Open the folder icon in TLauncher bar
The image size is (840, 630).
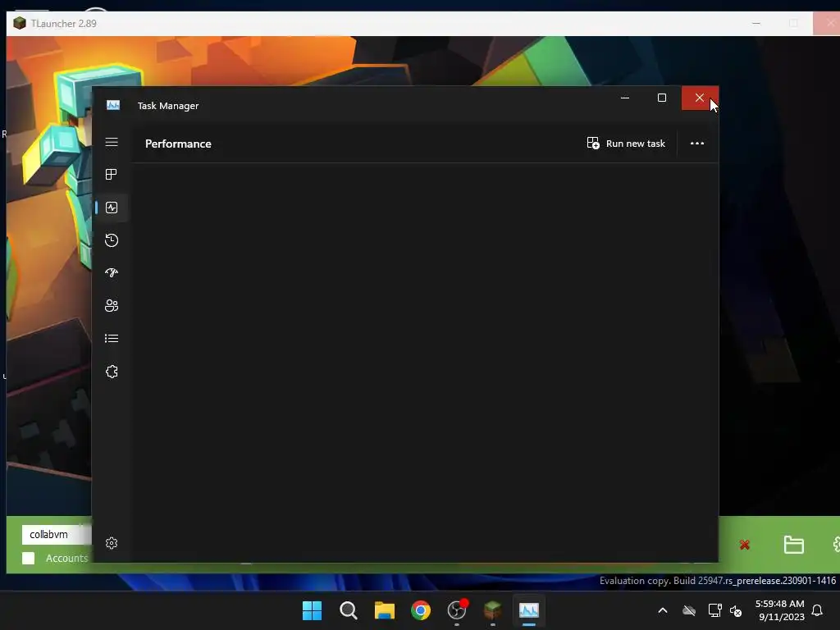[x=793, y=545]
